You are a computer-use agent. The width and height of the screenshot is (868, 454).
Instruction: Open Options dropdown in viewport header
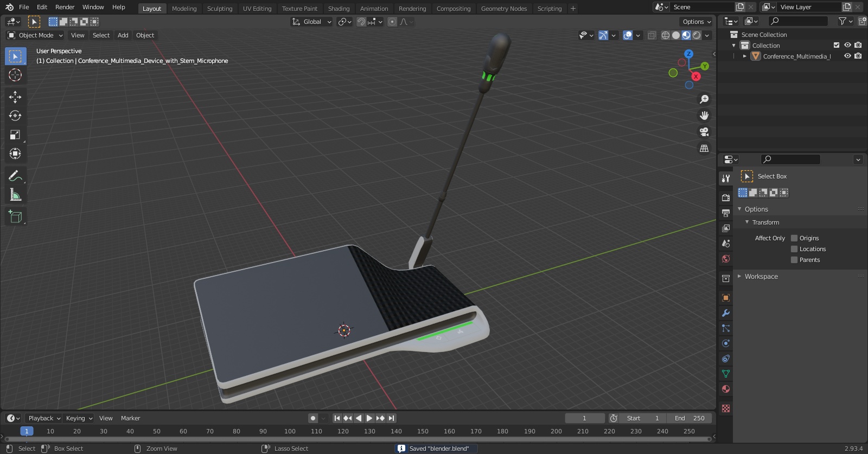697,22
